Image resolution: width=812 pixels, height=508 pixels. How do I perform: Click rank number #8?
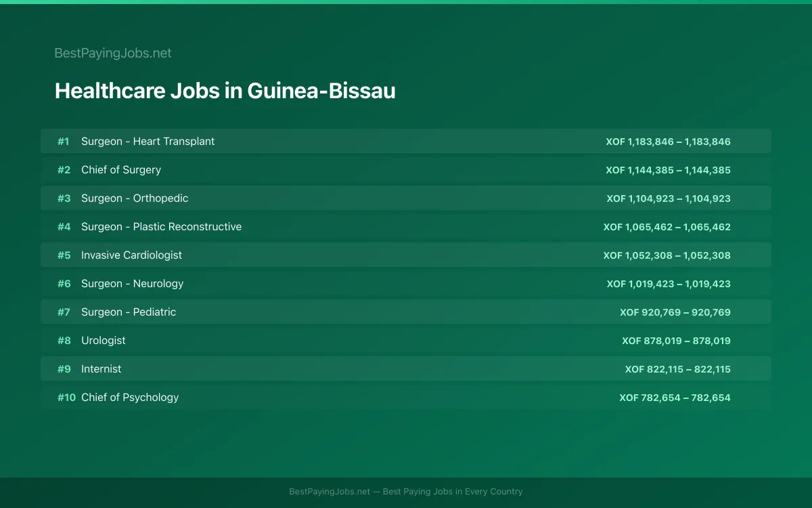pos(64,341)
